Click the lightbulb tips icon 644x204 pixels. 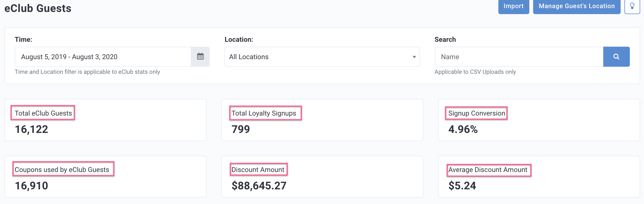tap(632, 6)
